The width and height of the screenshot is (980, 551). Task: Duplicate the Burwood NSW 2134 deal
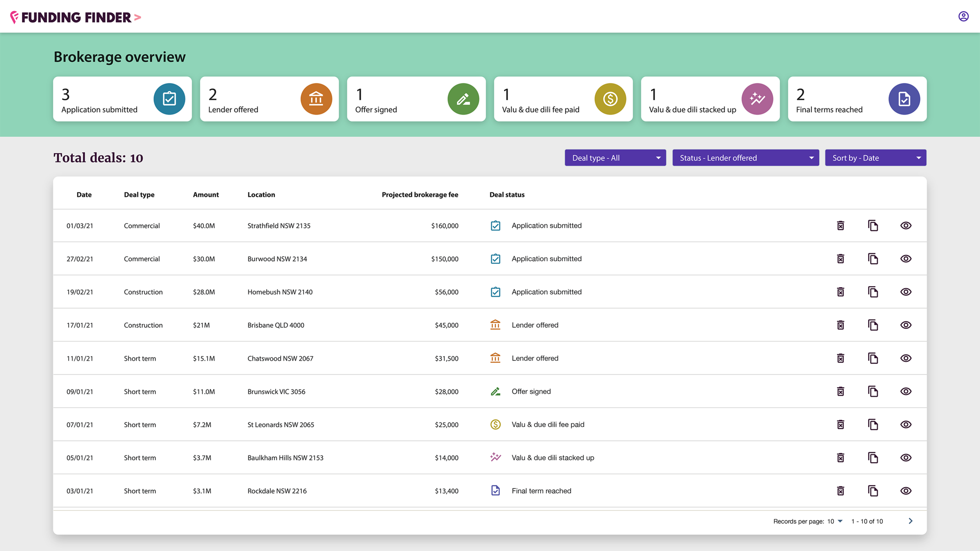coord(873,259)
